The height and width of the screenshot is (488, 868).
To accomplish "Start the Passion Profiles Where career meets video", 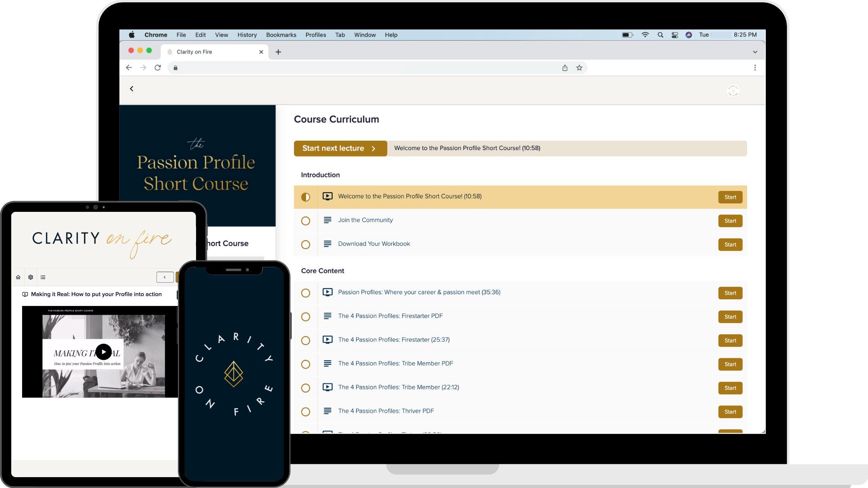I will tap(730, 292).
